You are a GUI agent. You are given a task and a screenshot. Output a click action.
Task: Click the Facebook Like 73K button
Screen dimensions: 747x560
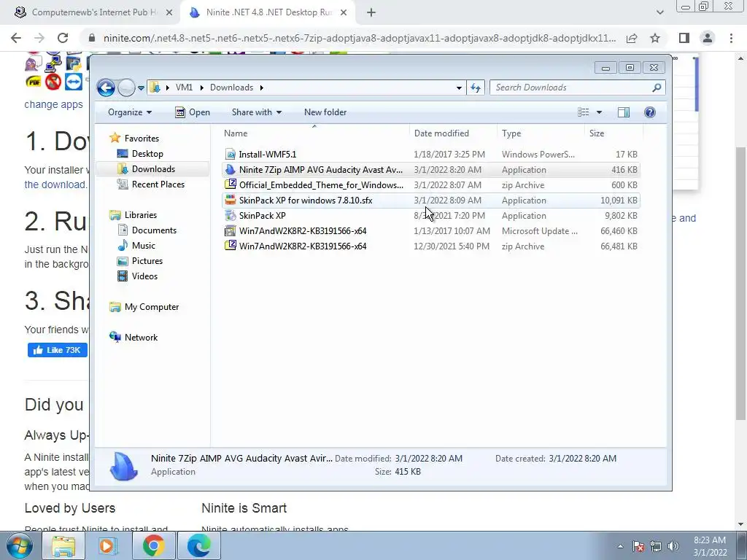click(57, 350)
